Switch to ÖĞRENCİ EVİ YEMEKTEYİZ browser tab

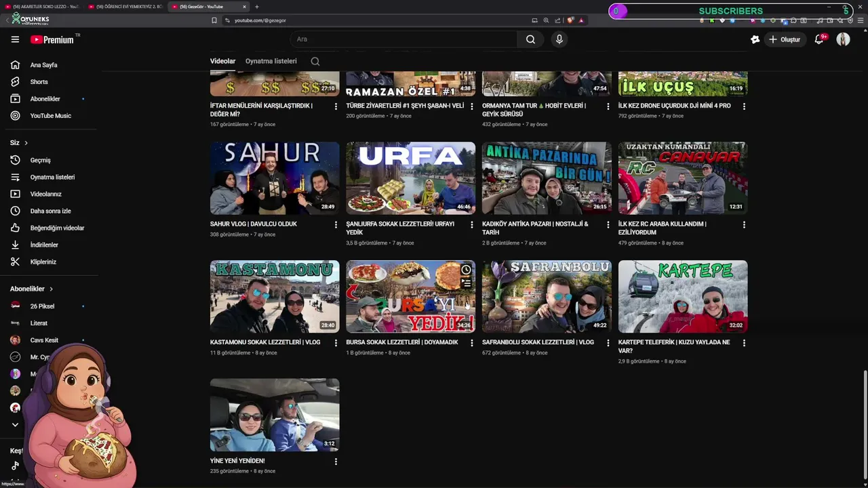point(125,7)
